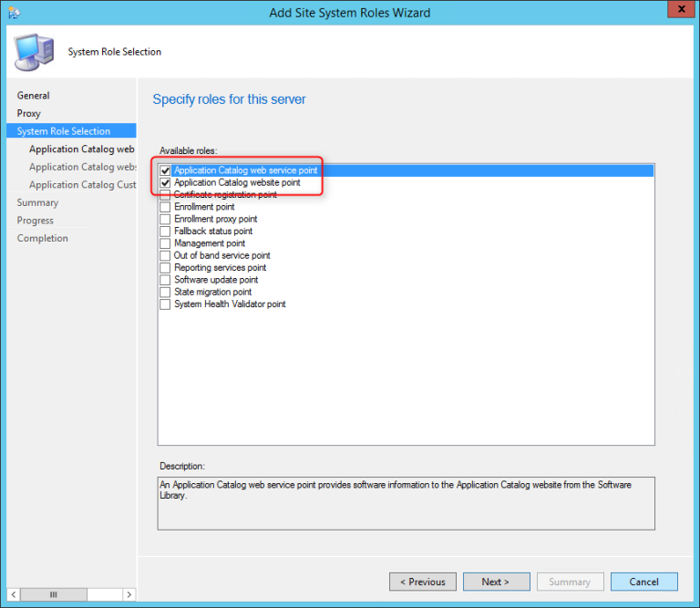
Task: Go to the Proxy step in sidebar
Action: [29, 113]
